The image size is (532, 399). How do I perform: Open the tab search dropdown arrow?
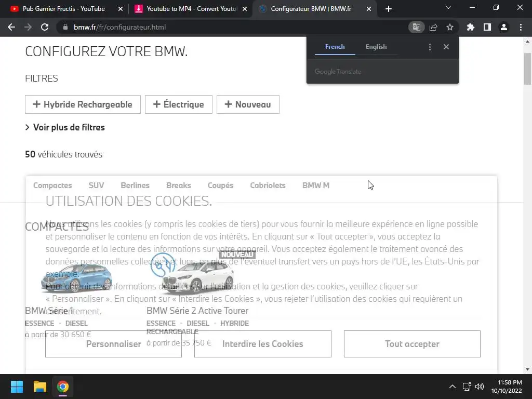(x=448, y=7)
